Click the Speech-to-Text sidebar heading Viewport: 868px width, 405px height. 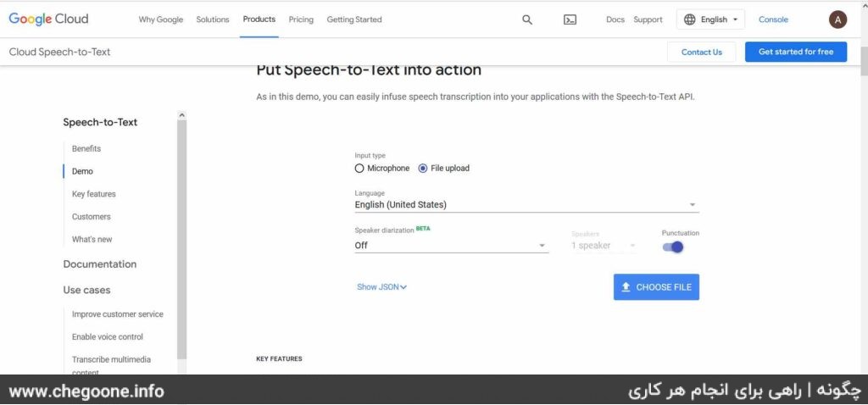pos(100,122)
